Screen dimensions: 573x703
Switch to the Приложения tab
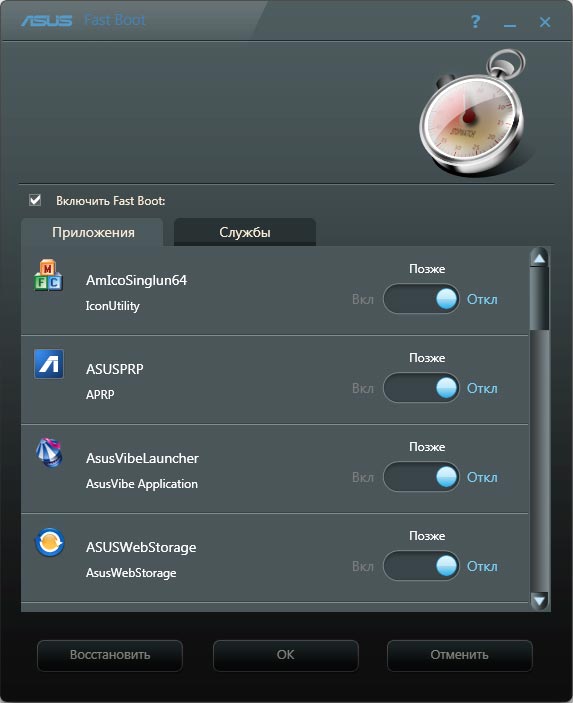pos(93,232)
